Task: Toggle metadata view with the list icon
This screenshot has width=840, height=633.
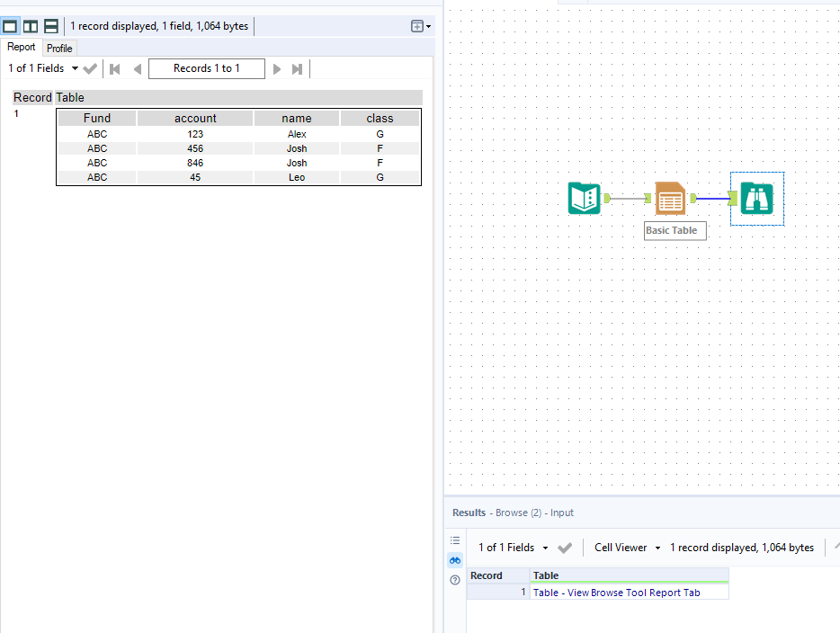Action: [x=455, y=539]
